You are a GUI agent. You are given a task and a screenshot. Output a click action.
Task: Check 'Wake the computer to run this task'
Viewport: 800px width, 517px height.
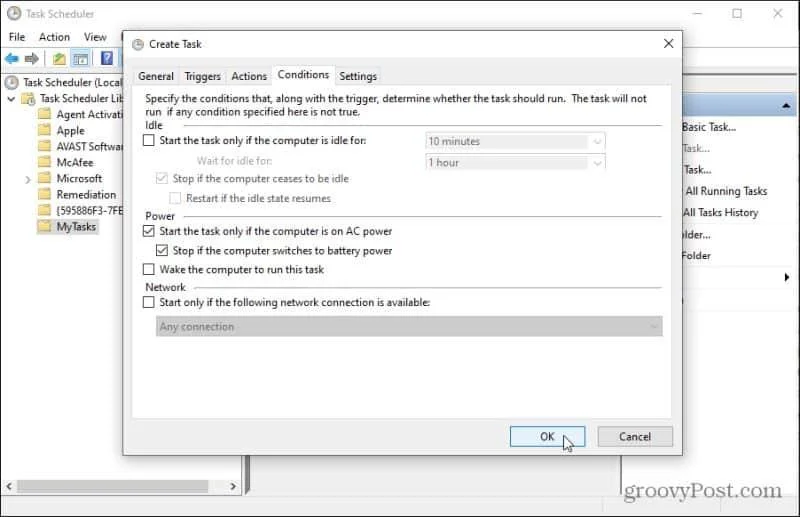coord(148,269)
